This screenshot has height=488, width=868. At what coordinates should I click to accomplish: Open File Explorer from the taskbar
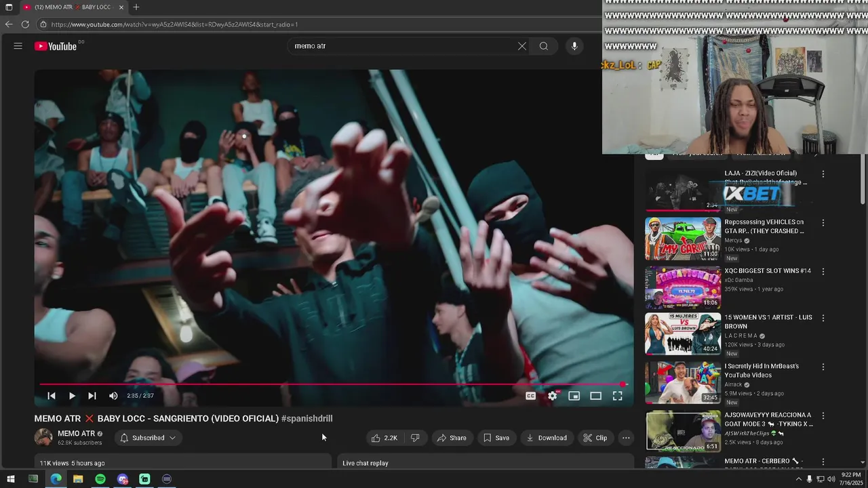78,479
